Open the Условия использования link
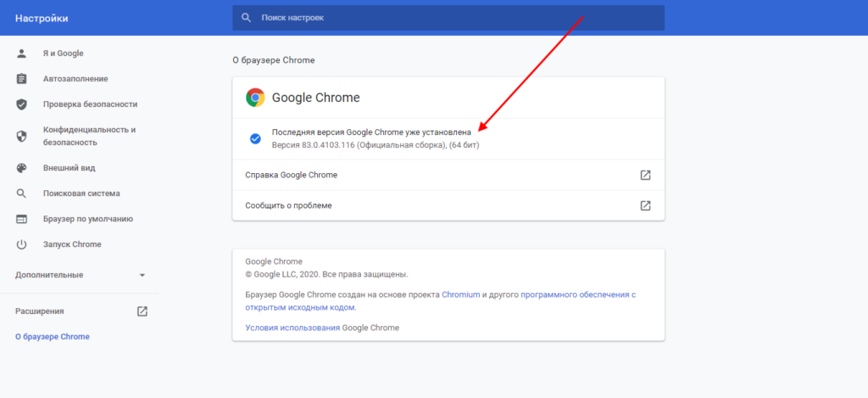The image size is (868, 398). point(292,328)
